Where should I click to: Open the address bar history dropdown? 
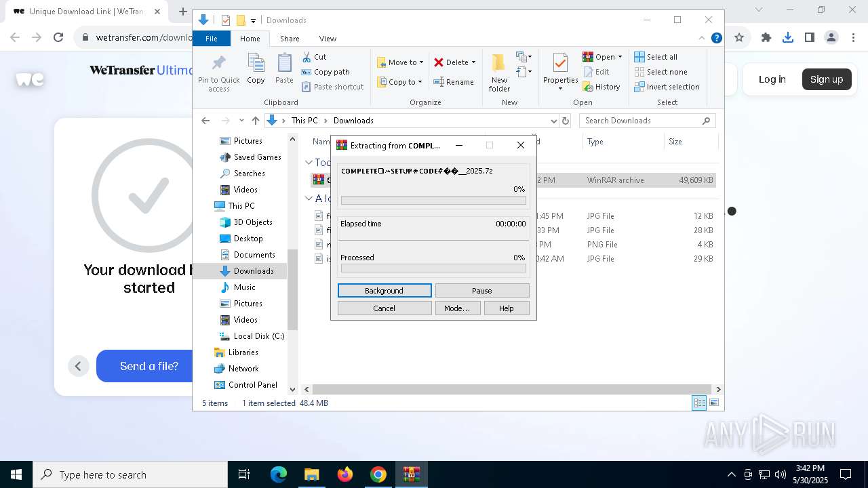point(554,121)
